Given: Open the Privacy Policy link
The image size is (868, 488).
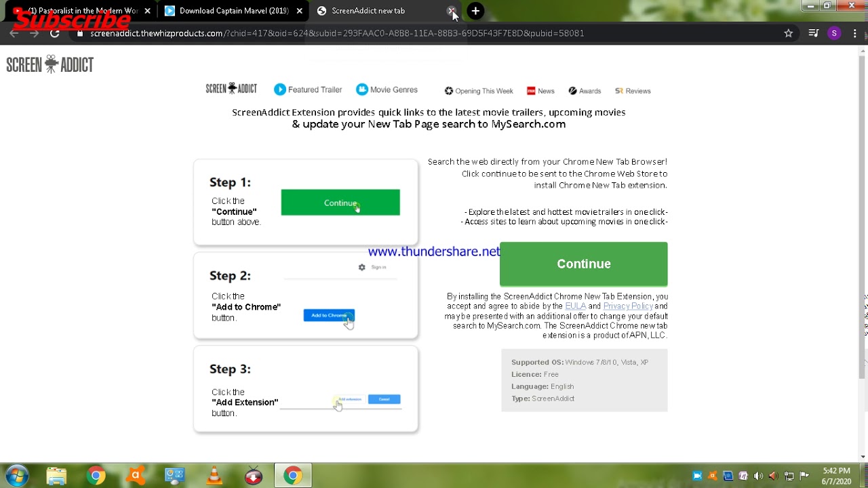Looking at the screenshot, I should click(628, 306).
